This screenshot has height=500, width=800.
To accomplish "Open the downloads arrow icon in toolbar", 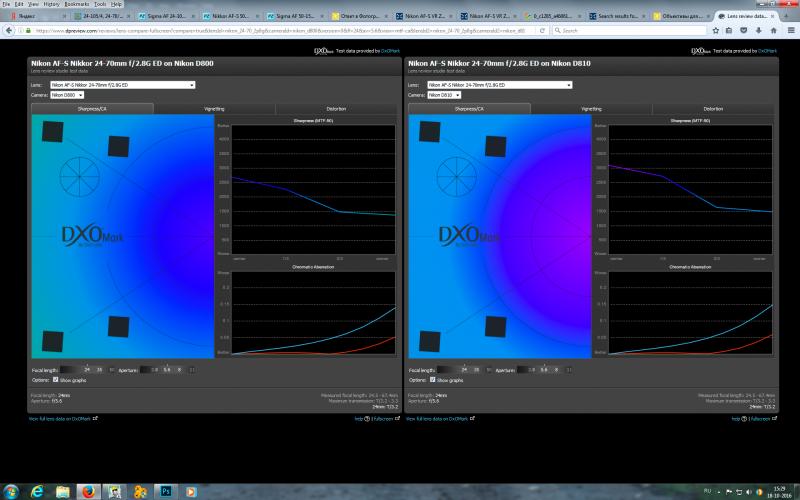I will pyautogui.click(x=759, y=31).
